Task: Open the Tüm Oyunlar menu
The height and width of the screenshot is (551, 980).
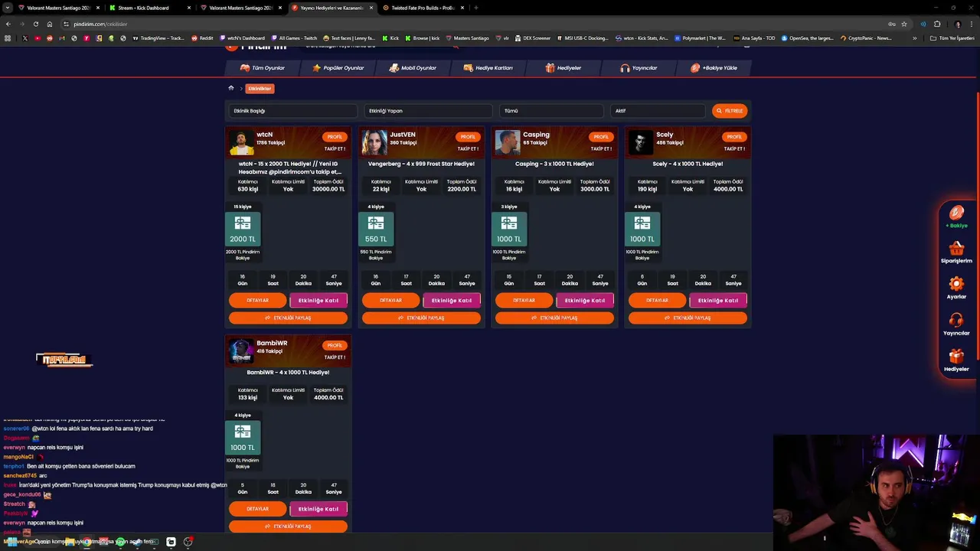Action: coord(263,68)
